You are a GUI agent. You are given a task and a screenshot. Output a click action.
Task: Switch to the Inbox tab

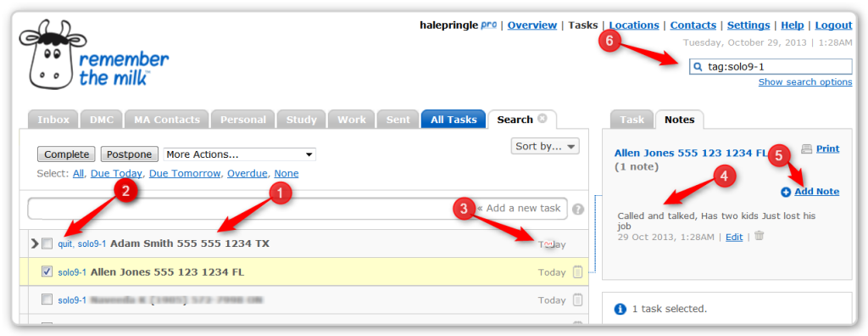53,119
